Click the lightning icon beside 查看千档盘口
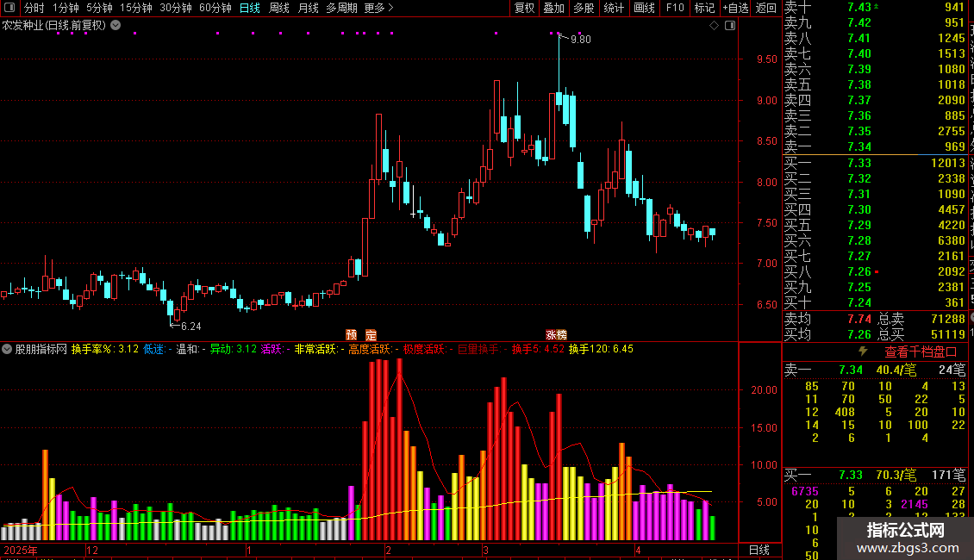Screen dimensions: 974x560 pyautogui.click(x=863, y=352)
